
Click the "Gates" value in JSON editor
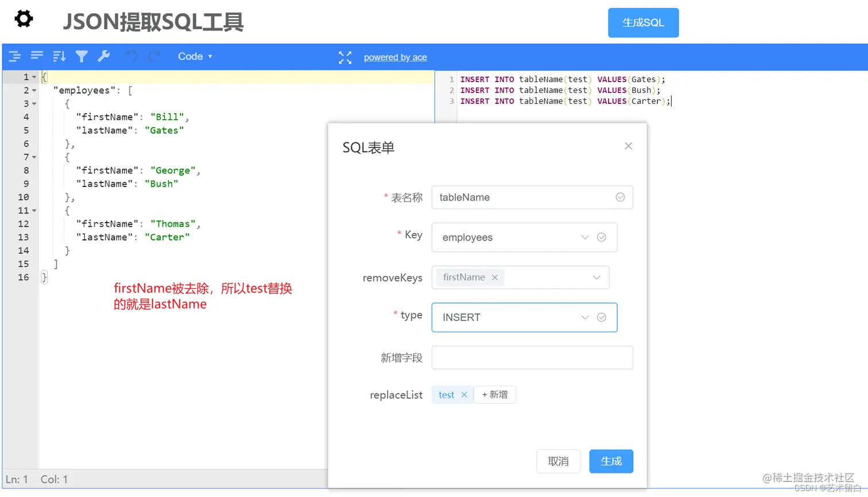click(x=164, y=130)
